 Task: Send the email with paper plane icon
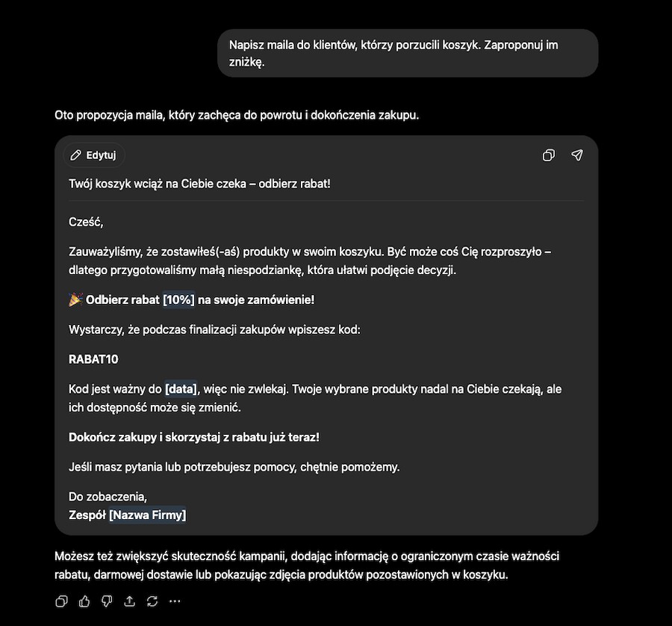[577, 155]
